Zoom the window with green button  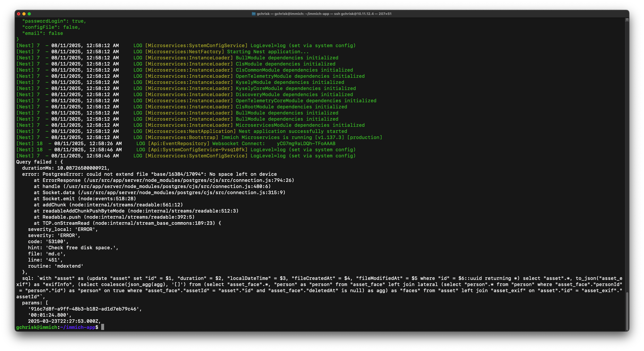pyautogui.click(x=29, y=14)
